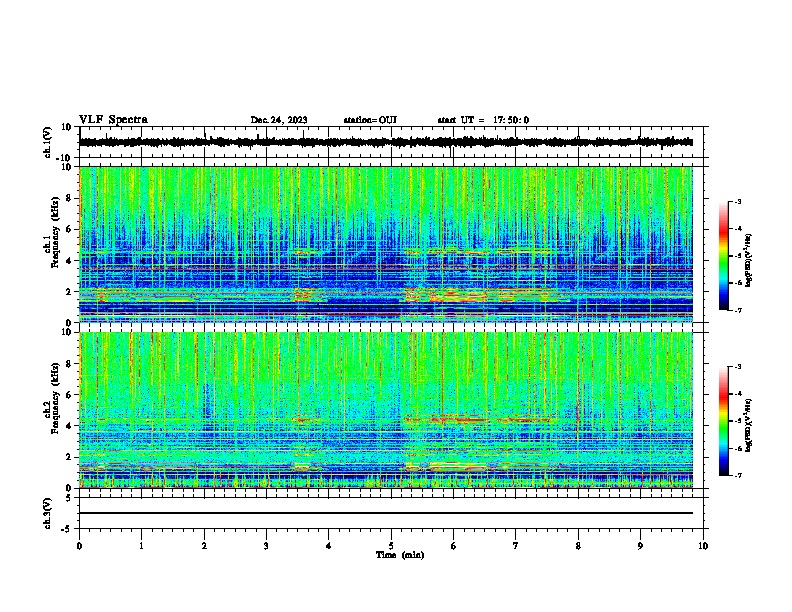Click the "8" kHz tick of ch.2 spectrogram
Image resolution: width=792 pixels, height=612 pixels.
tap(69, 364)
